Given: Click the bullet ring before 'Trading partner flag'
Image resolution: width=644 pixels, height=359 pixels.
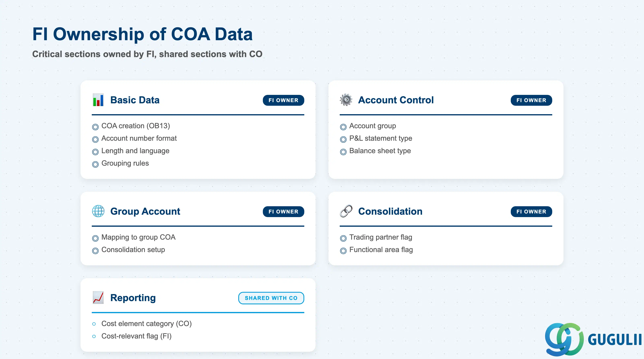Looking at the screenshot, I should 343,238.
